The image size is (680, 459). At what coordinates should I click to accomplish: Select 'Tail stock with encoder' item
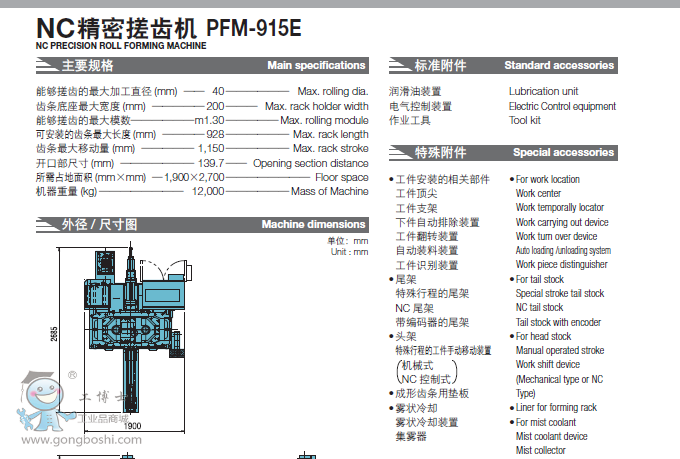pyautogui.click(x=559, y=322)
